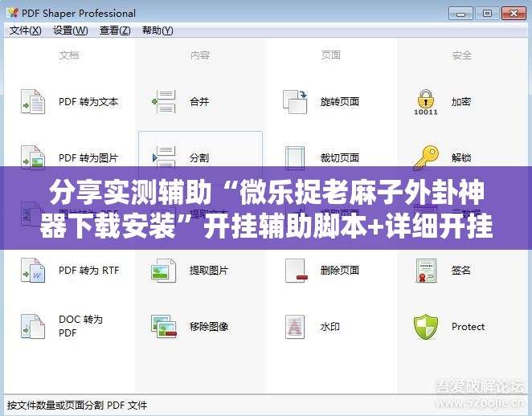Screen dimensions: 532x416
Task: Choose the Protect label
Action: tap(468, 327)
